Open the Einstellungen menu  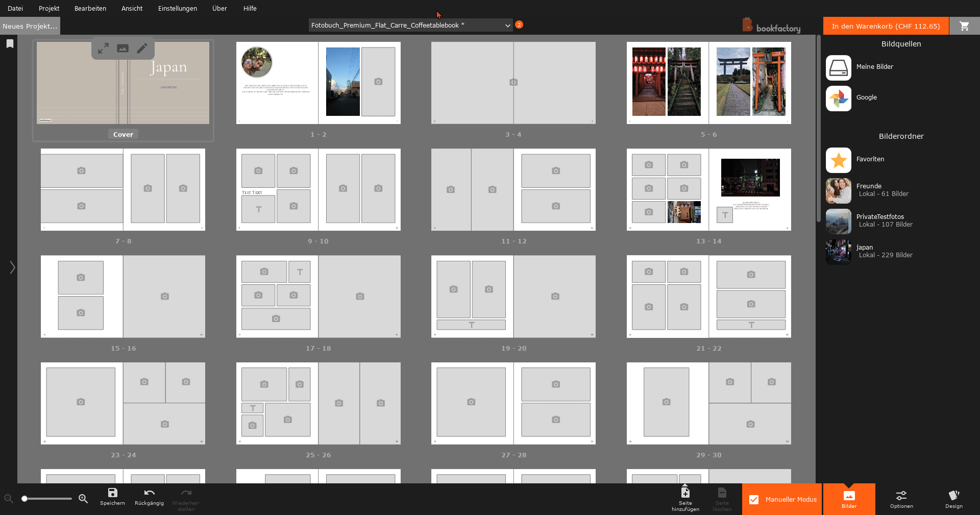tap(178, 8)
